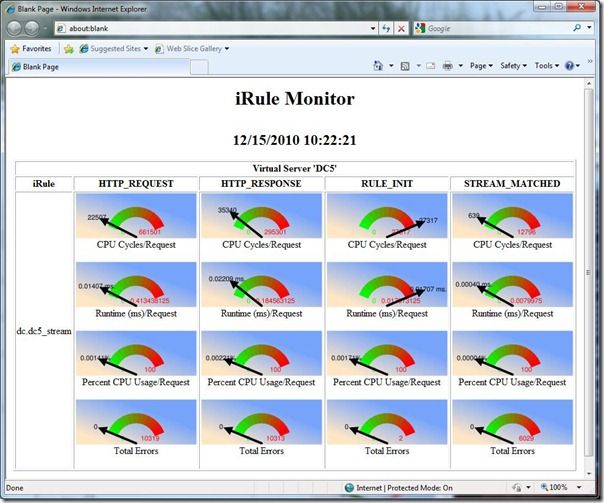Click RULE_INIT Percent CPU Usage gauge
This screenshot has height=503, width=604.
387,353
